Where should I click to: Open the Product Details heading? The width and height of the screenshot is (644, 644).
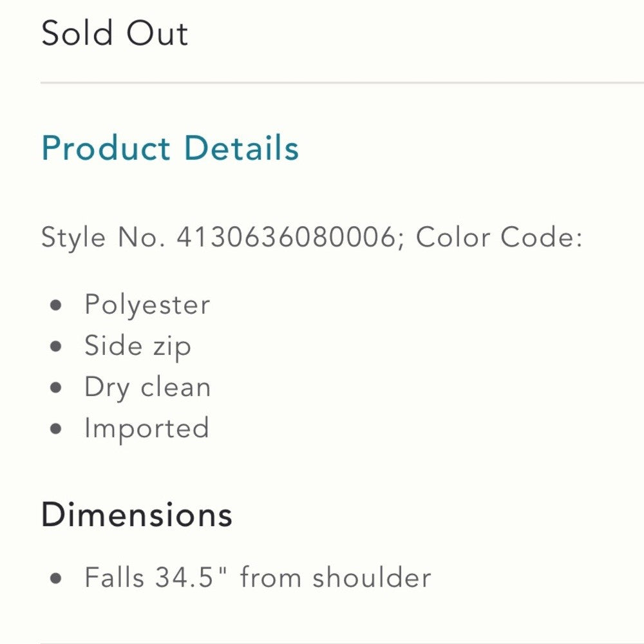pyautogui.click(x=170, y=148)
